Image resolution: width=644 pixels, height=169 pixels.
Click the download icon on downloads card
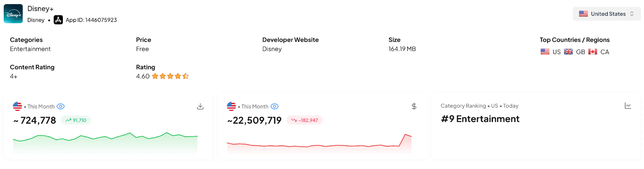click(200, 106)
